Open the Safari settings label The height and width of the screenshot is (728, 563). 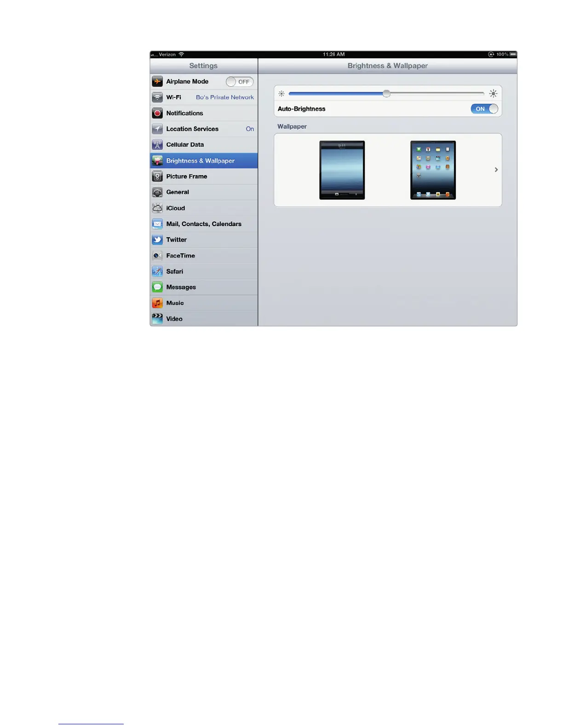[x=174, y=272]
